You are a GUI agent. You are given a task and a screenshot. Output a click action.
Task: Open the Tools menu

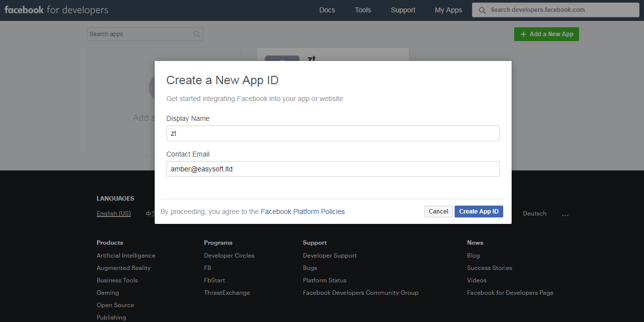363,10
